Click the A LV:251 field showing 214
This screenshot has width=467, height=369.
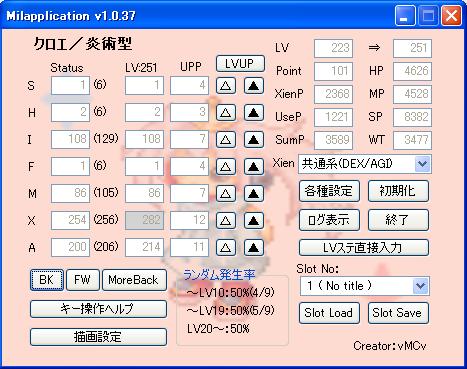pos(144,247)
